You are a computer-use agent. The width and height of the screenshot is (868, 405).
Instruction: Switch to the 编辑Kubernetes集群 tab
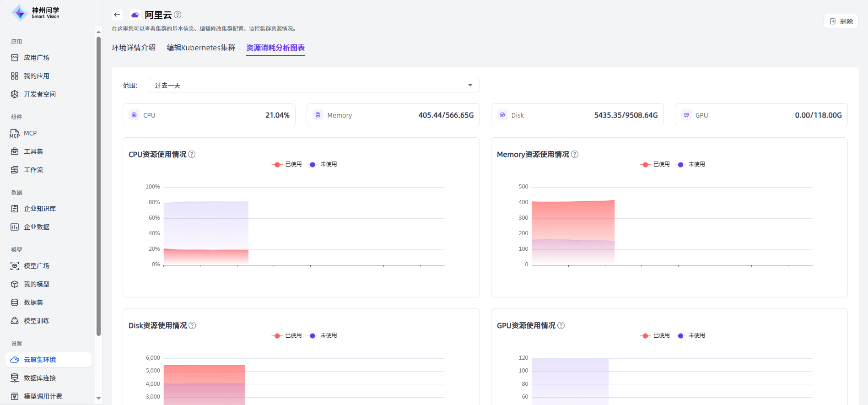tap(201, 48)
